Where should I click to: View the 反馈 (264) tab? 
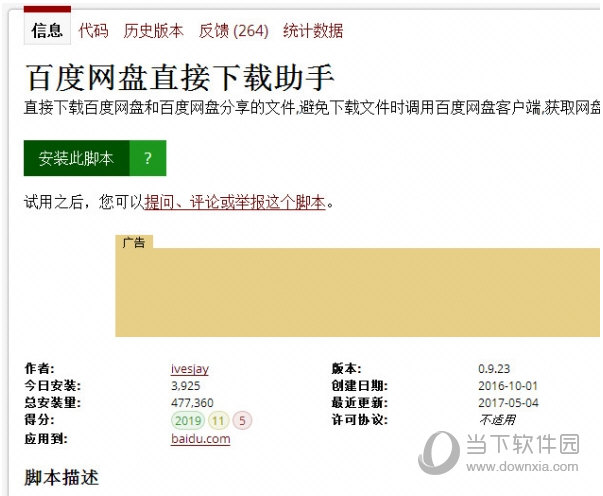(x=233, y=30)
